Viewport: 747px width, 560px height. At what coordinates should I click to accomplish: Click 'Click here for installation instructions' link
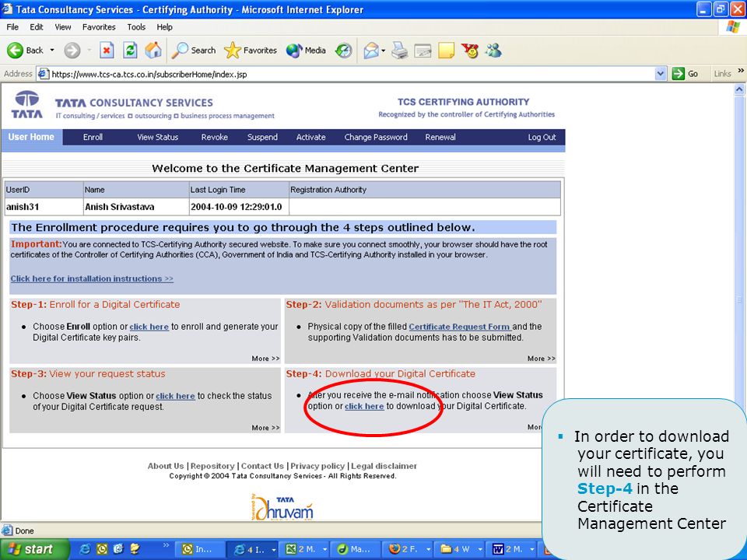point(92,278)
